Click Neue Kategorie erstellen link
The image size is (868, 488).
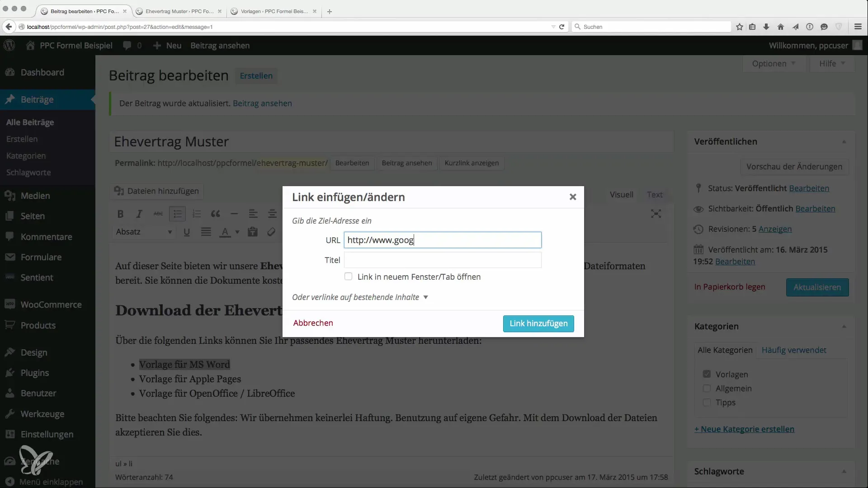click(744, 429)
